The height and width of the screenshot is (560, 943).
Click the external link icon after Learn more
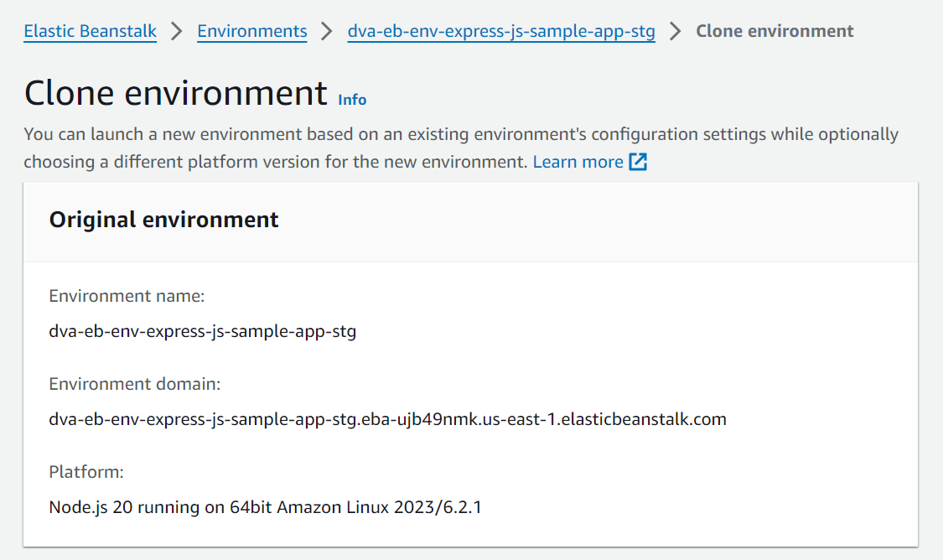tap(638, 162)
